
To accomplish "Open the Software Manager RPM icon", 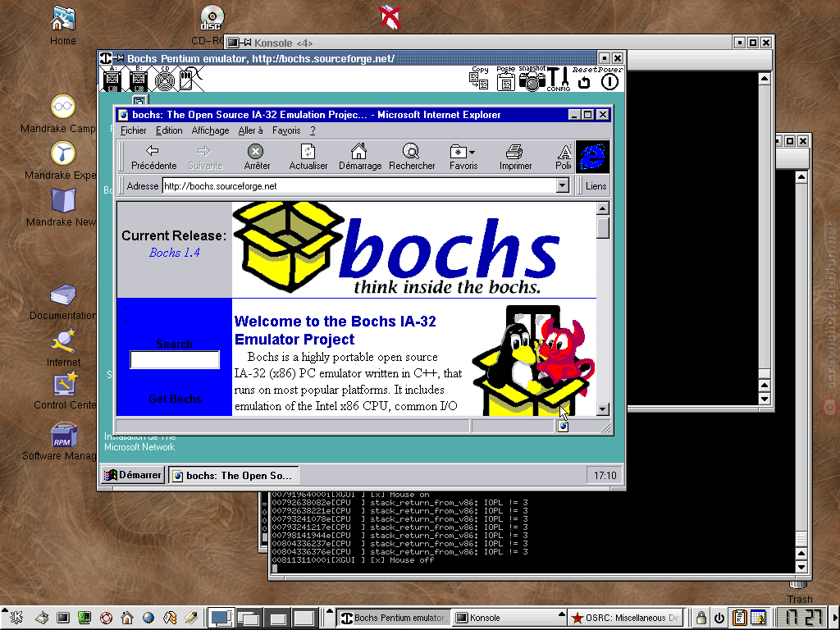I will (63, 441).
